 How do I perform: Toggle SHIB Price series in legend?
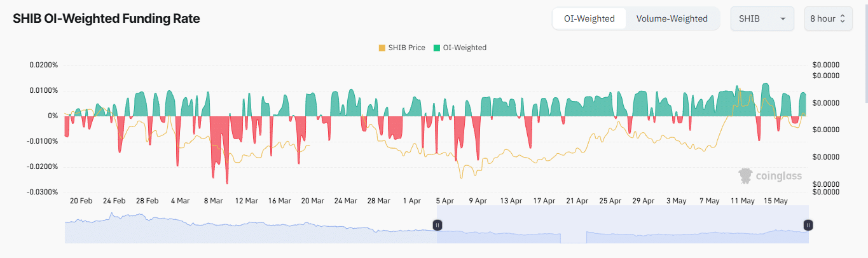point(406,48)
